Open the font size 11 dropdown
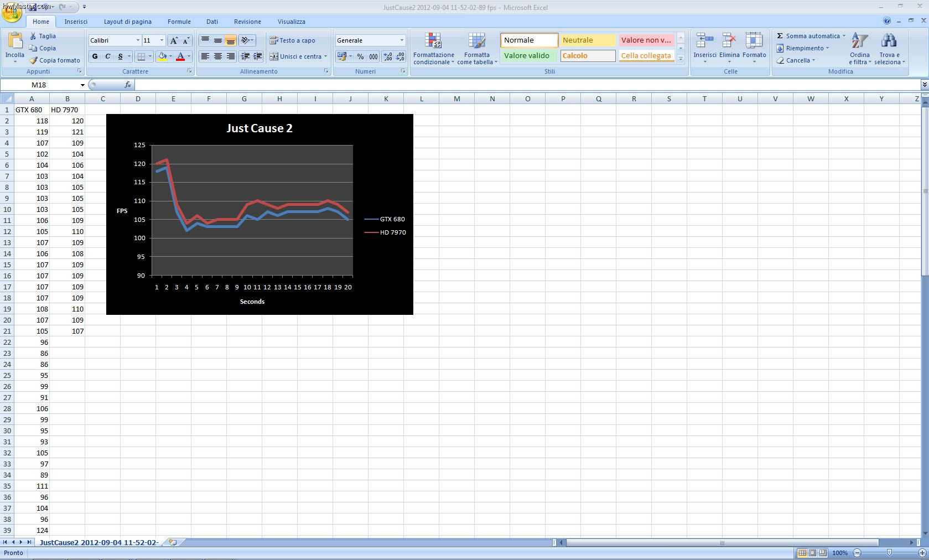This screenshot has width=929, height=560. (x=162, y=40)
